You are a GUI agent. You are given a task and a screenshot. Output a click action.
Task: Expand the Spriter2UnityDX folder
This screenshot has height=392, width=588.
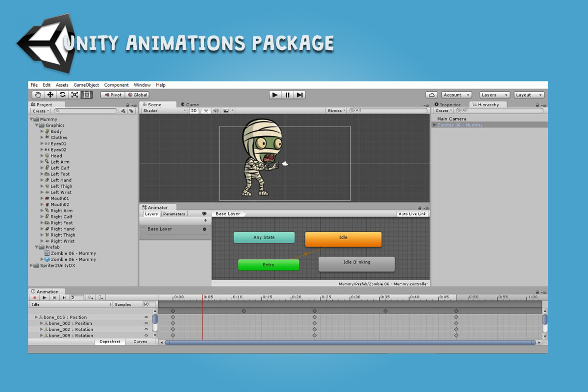click(x=32, y=266)
